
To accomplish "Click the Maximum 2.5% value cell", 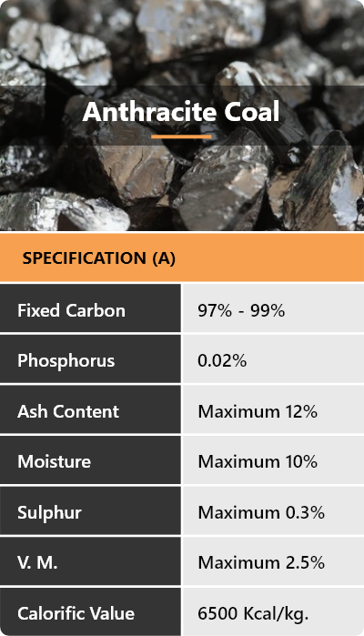I will pyautogui.click(x=273, y=561).
